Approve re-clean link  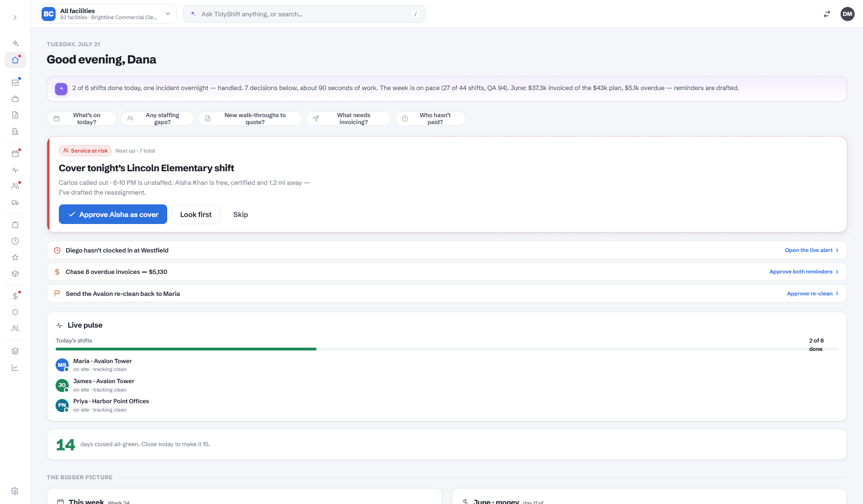[813, 294]
